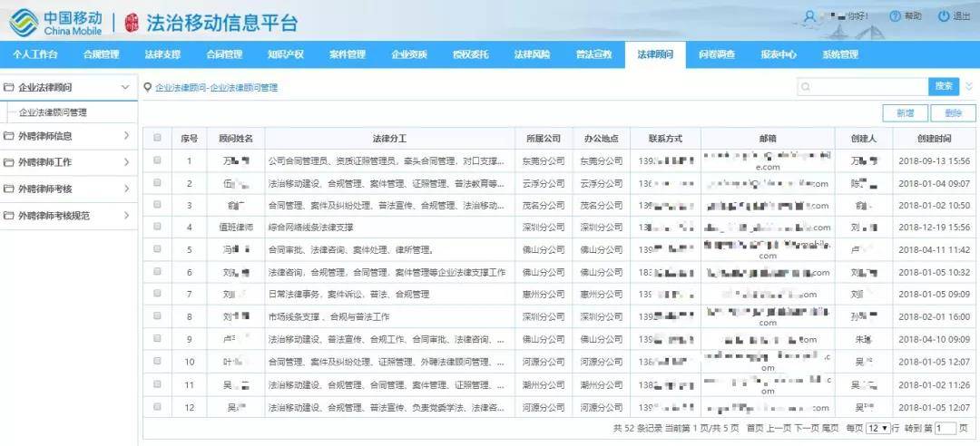
Task: Click the magnifier icon in search box
Action: 805,87
